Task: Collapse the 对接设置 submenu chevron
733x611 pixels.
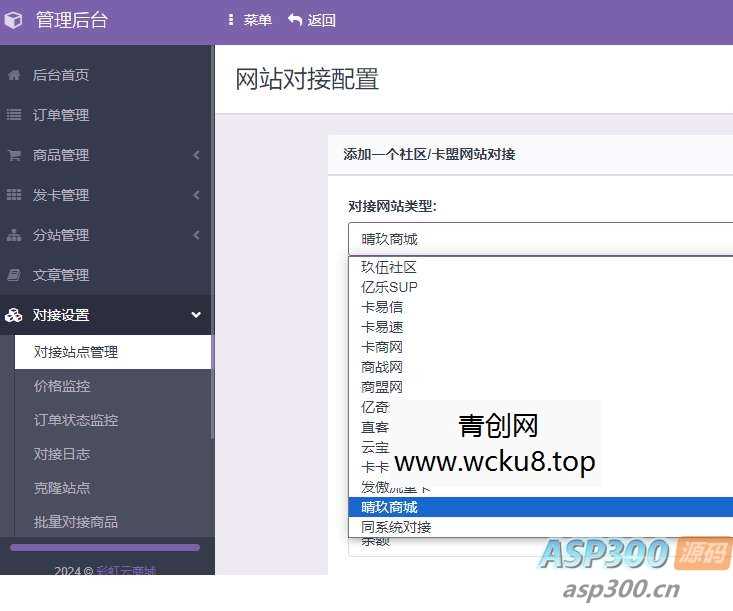Action: point(196,315)
